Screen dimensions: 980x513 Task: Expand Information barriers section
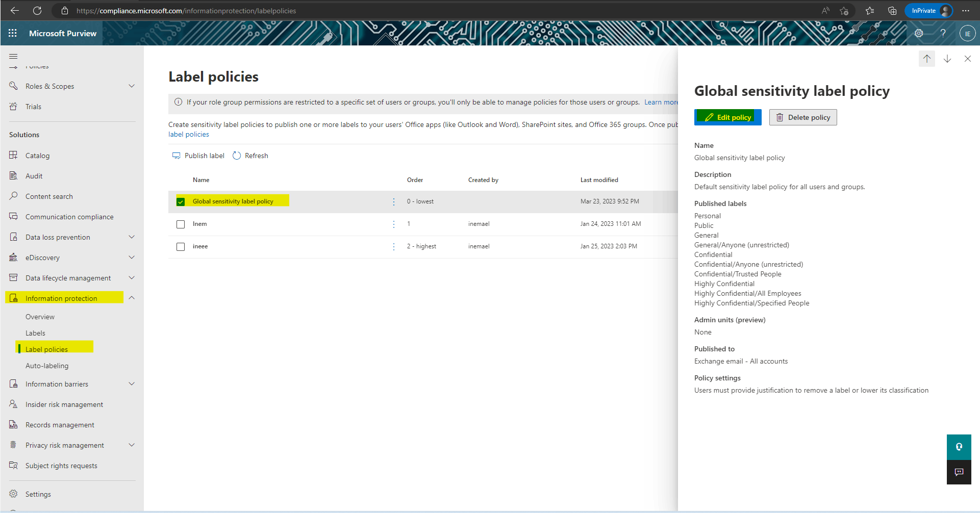click(132, 384)
